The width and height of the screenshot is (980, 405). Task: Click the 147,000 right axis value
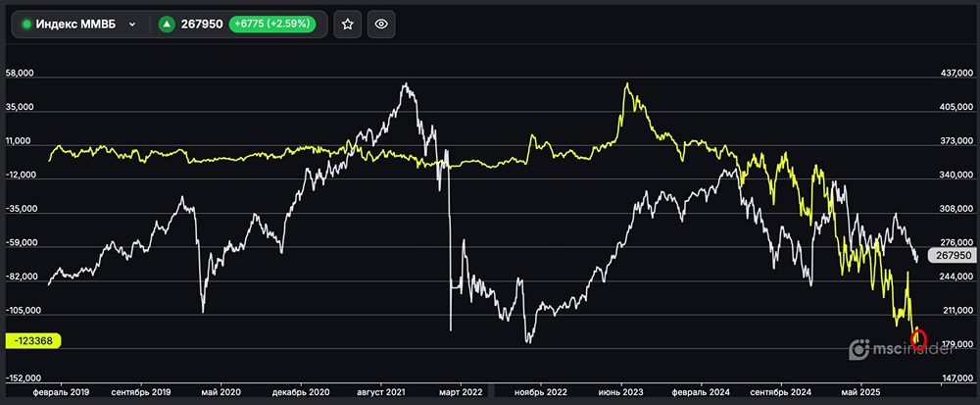(x=956, y=379)
